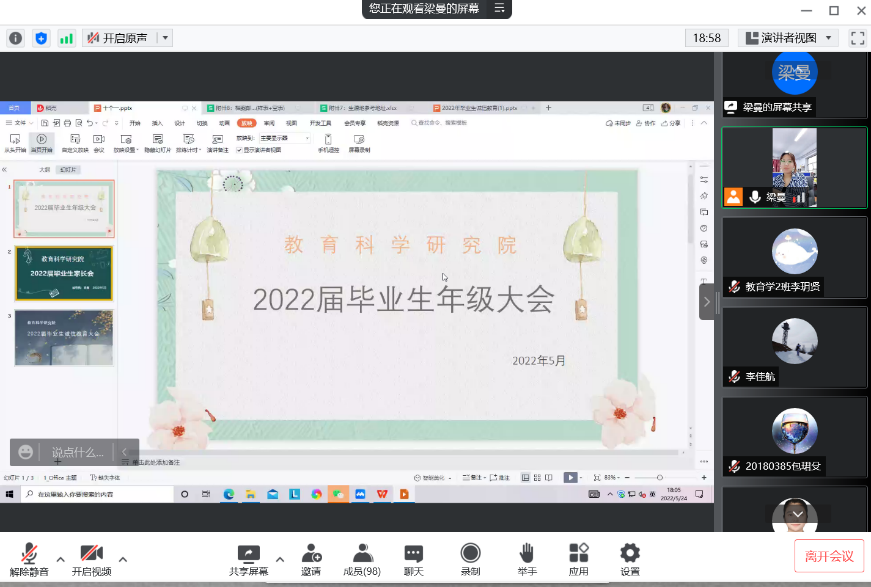Collapse the participant video side panel
This screenshot has height=587, width=871.
(x=707, y=301)
